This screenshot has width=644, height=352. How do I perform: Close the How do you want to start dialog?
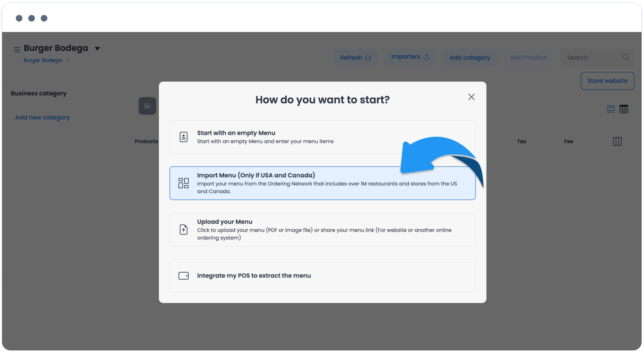click(471, 97)
